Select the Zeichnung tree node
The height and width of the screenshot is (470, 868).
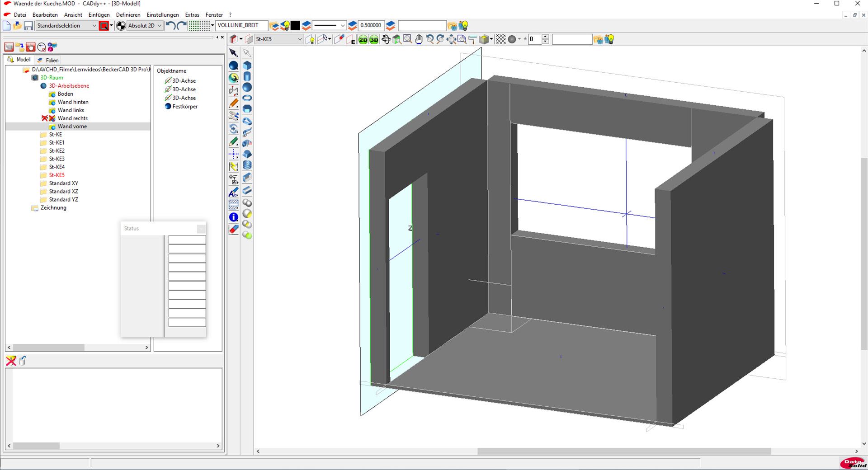(53, 208)
